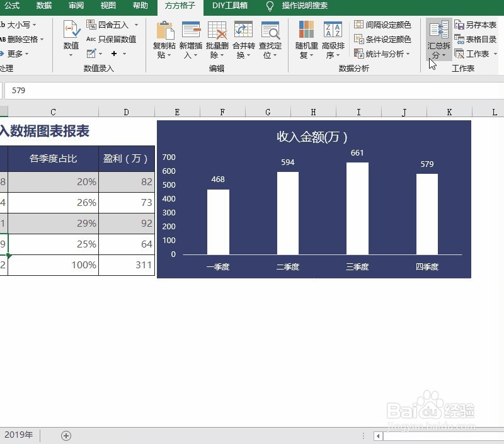Expand the plus sign dropdown arrow
Image resolution: width=504 pixels, height=444 pixels.
(x=124, y=54)
